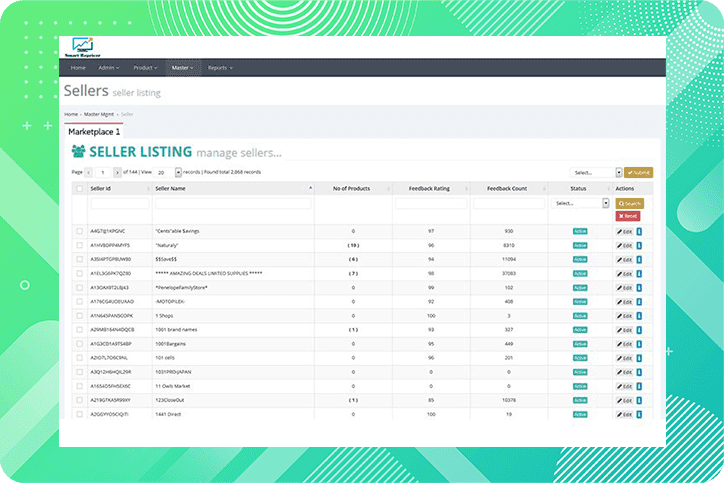Toggle the select-all checkbox in header
The height and width of the screenshot is (483, 724).
coord(79,188)
